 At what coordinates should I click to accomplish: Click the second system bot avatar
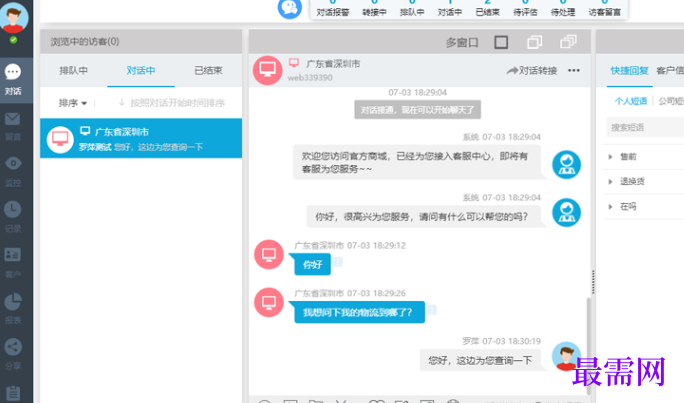click(x=566, y=213)
